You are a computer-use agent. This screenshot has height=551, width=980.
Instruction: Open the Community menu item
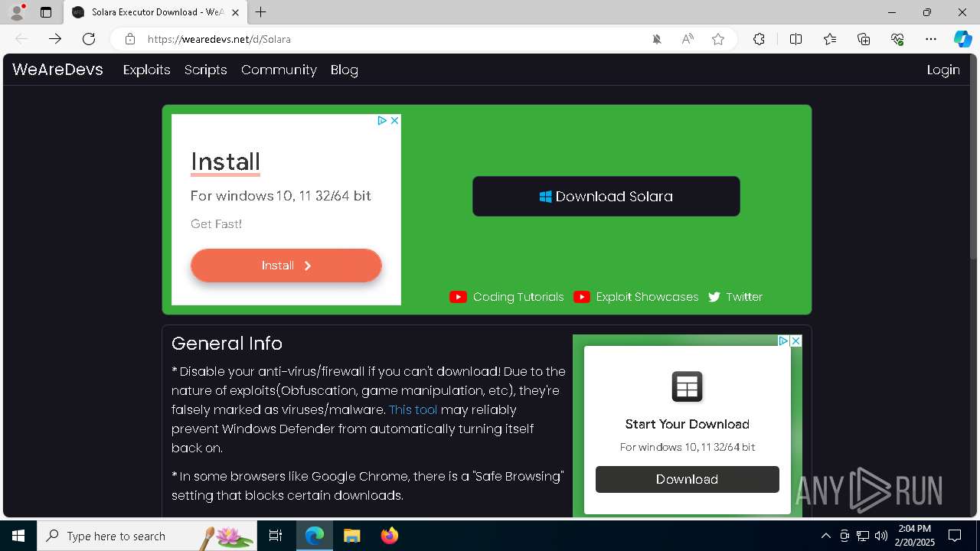pyautogui.click(x=279, y=70)
